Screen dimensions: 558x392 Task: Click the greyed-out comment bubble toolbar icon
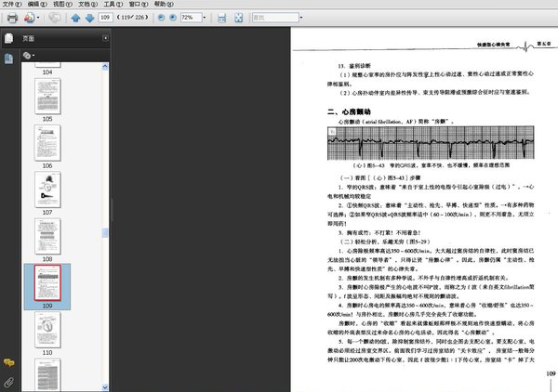coord(55,18)
